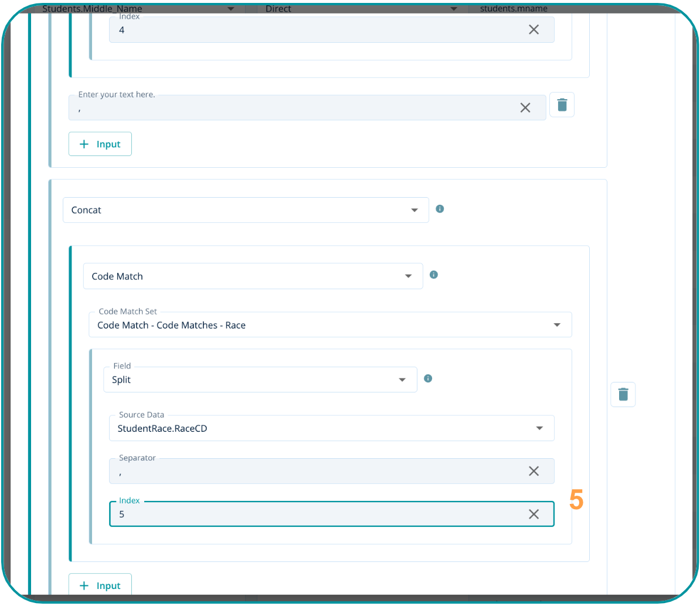This screenshot has height=606, width=700.
Task: Click the upper + Input button
Action: (x=100, y=144)
